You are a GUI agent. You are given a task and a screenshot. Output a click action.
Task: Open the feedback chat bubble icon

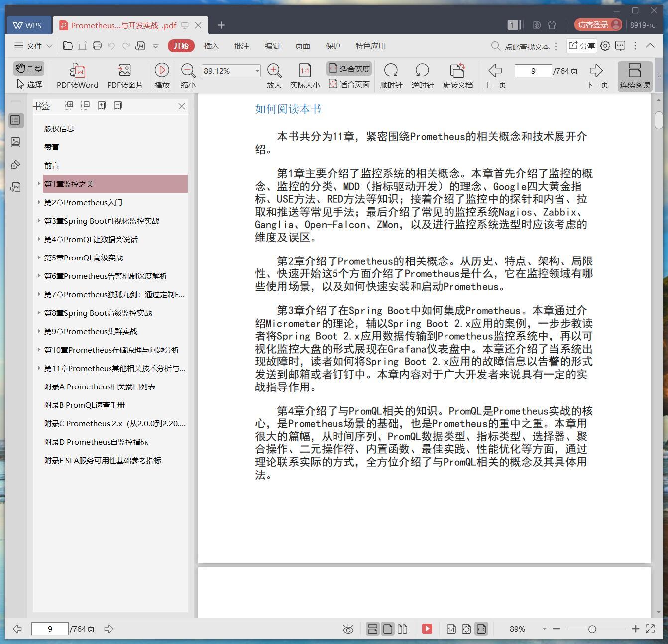620,46
